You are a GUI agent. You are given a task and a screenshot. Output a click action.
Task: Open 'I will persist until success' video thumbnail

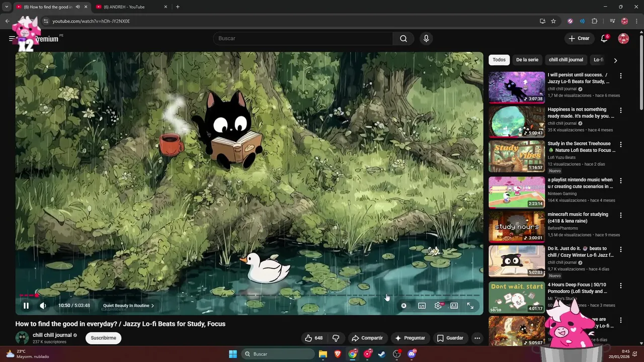click(x=517, y=87)
